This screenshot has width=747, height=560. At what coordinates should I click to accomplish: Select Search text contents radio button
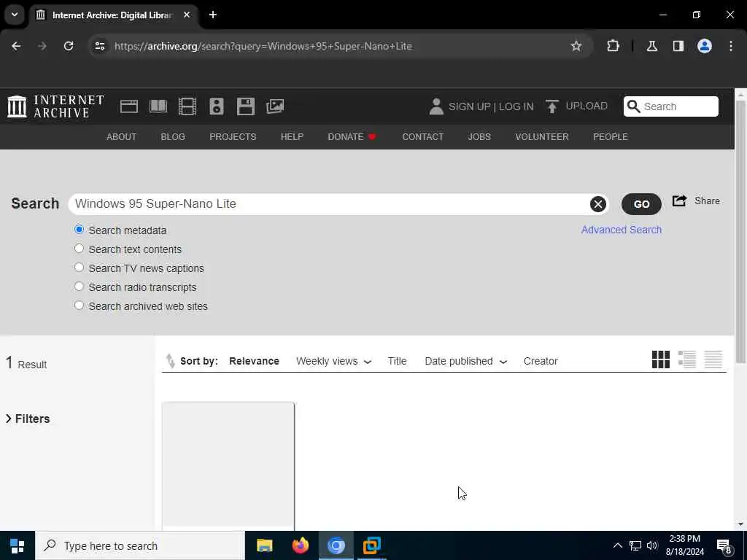pos(79,249)
